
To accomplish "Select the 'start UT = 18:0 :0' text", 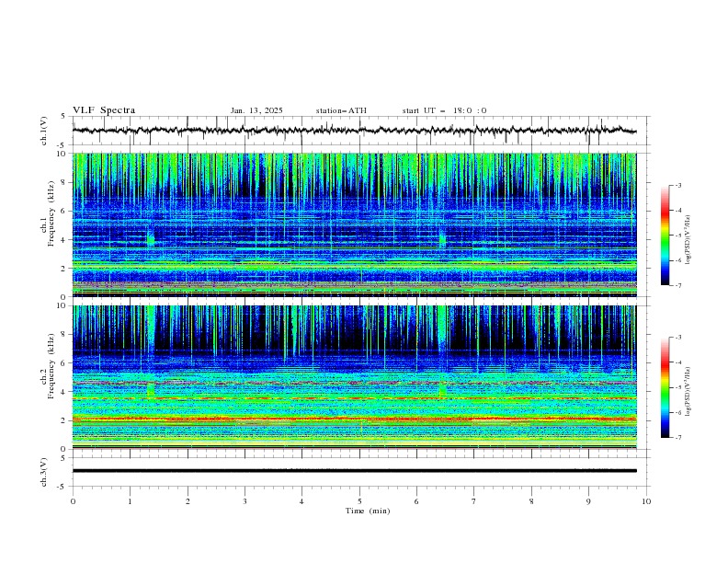I will pyautogui.click(x=444, y=110).
